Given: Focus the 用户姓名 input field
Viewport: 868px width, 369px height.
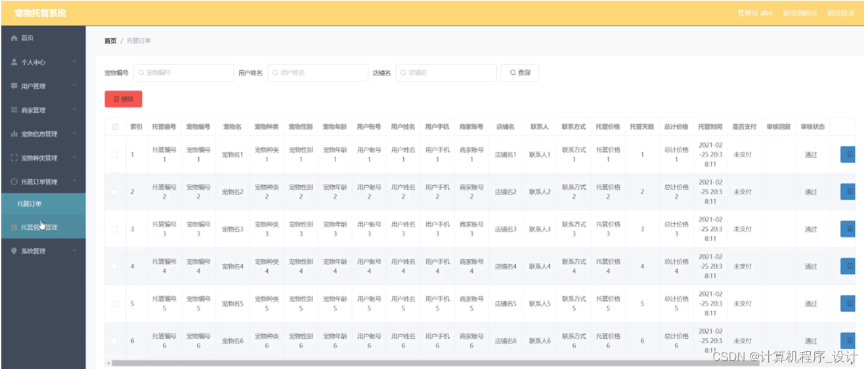Looking at the screenshot, I should 318,73.
